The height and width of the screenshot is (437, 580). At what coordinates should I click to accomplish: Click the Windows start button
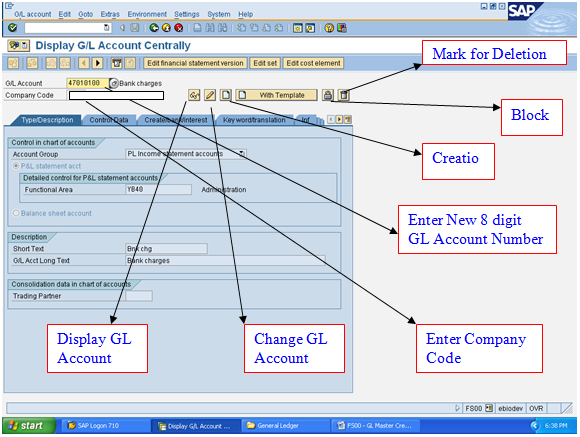28,425
